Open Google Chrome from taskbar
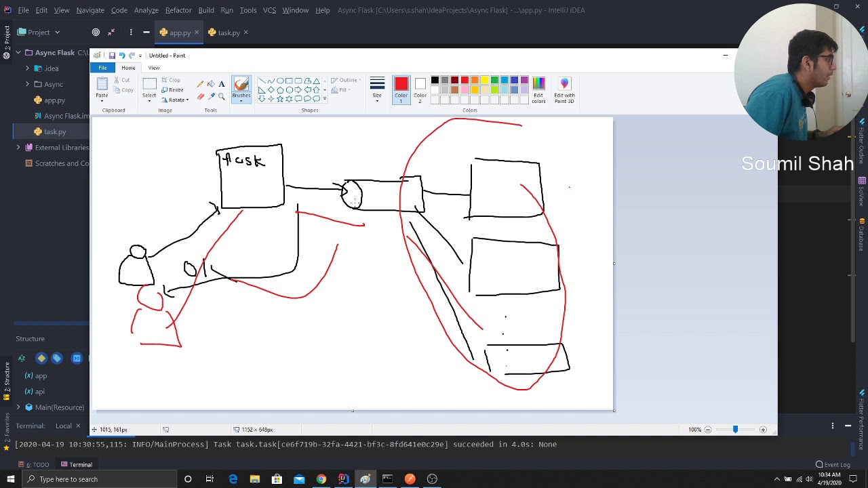Image resolution: width=868 pixels, height=488 pixels. click(x=321, y=479)
